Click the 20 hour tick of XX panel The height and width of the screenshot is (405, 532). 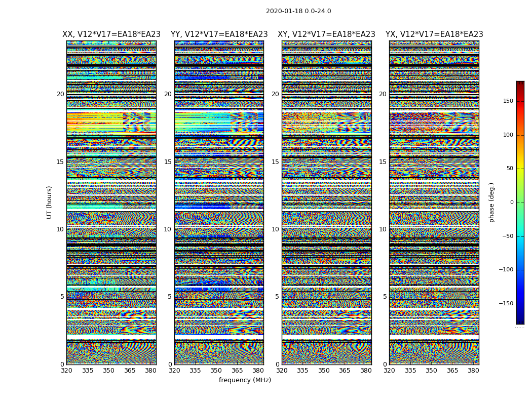click(60, 94)
